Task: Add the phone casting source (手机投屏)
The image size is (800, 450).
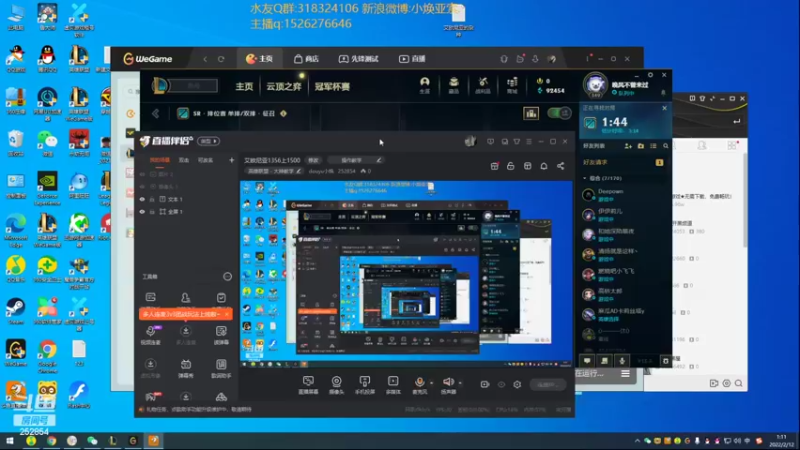Action: [365, 385]
